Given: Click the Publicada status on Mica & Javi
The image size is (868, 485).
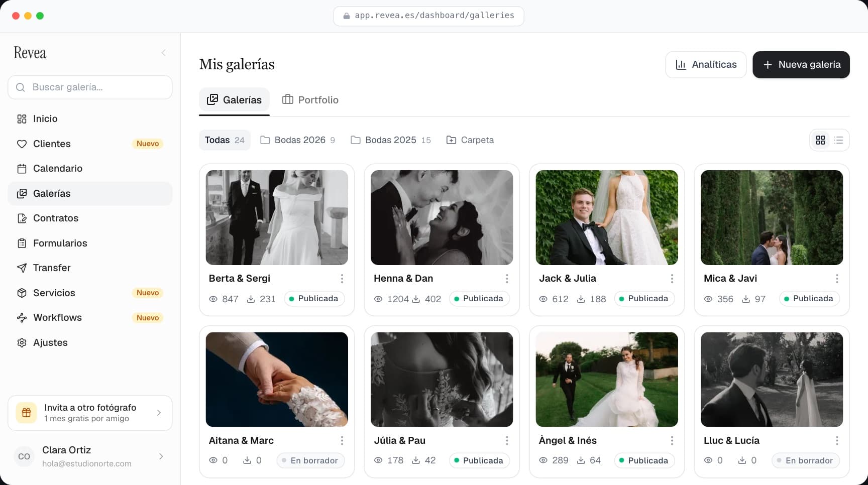Looking at the screenshot, I should tap(809, 299).
